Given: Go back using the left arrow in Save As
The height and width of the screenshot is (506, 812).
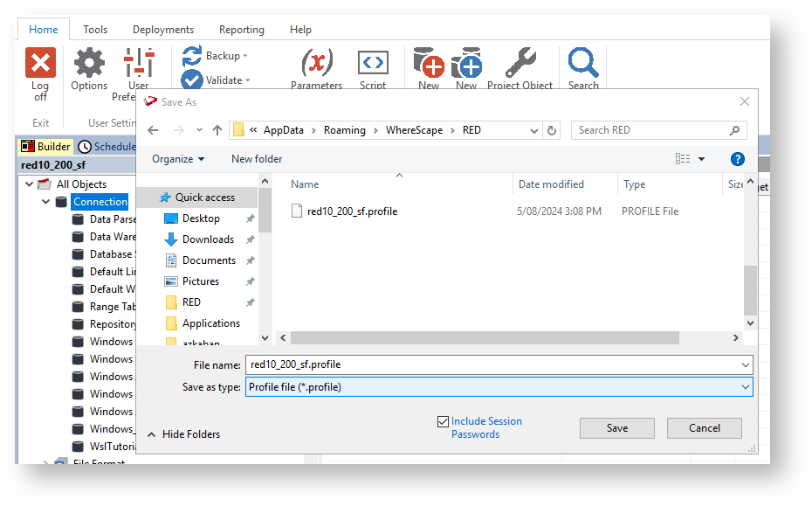Looking at the screenshot, I should (153, 130).
